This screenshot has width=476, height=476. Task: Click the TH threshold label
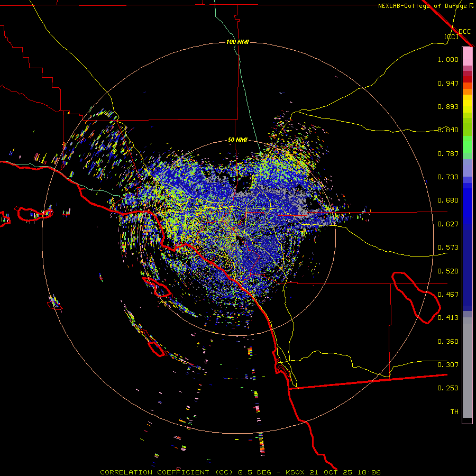(454, 412)
